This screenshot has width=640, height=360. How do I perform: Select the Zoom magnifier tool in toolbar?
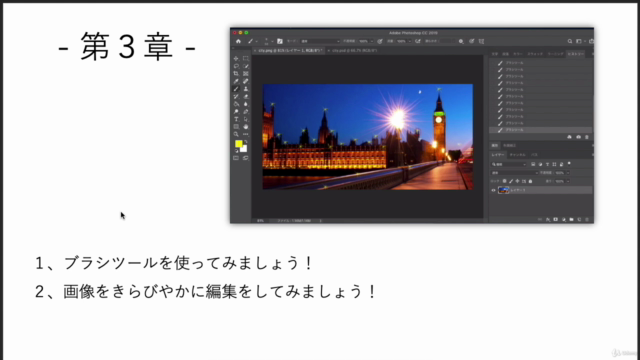point(236,134)
